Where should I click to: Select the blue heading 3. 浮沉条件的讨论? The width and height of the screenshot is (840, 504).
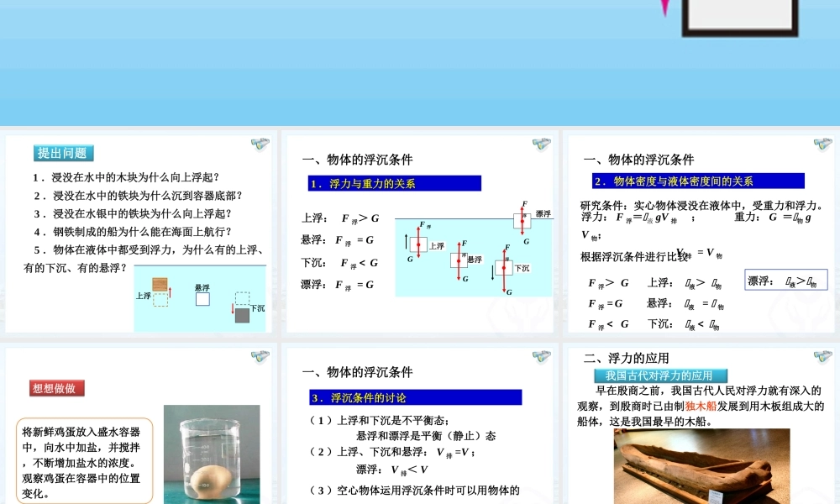point(415,397)
